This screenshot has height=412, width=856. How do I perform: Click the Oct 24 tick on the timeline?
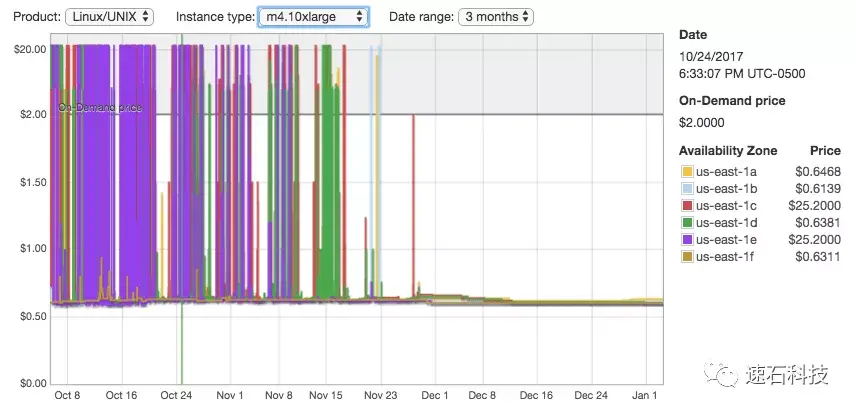click(176, 396)
